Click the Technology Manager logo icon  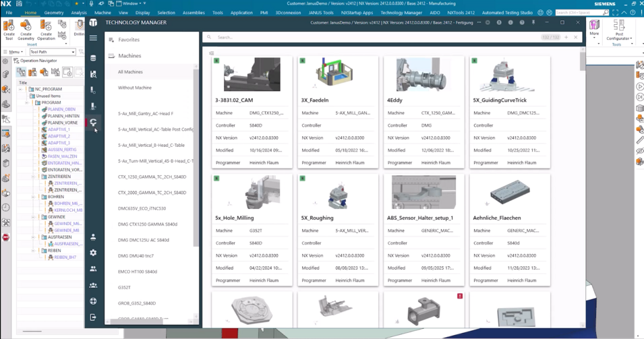click(93, 22)
